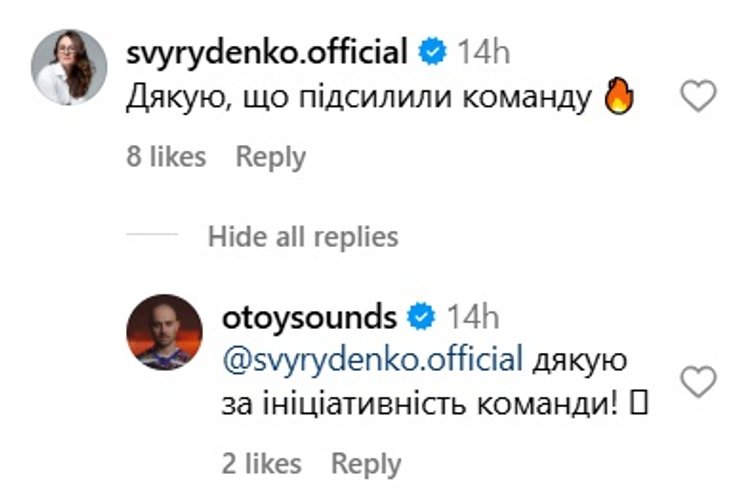The height and width of the screenshot is (498, 740).
Task: Click the verified badge beside svyrydenko.official
Action: click(x=432, y=52)
